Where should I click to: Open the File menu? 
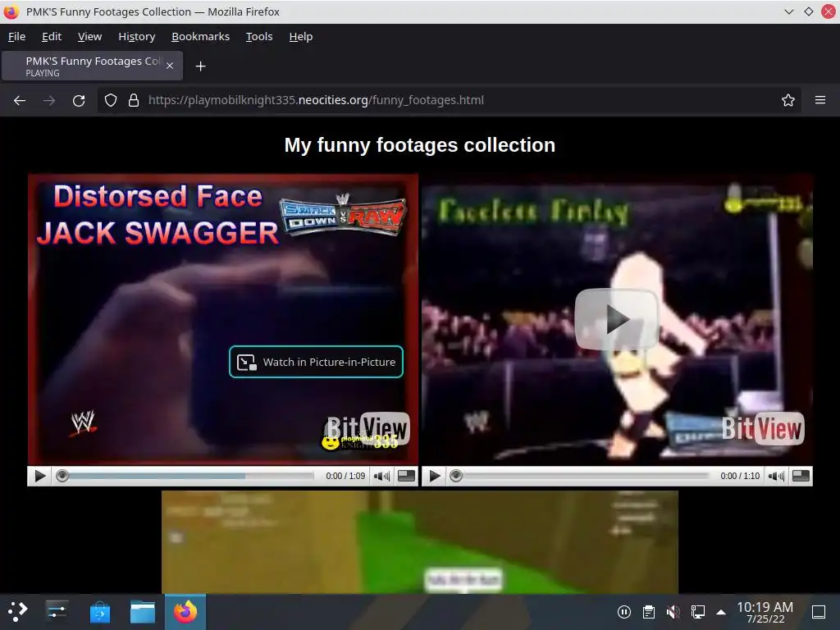pyautogui.click(x=16, y=36)
